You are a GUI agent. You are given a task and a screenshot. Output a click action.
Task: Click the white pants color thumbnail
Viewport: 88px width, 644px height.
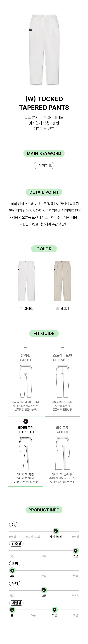click(26, 281)
